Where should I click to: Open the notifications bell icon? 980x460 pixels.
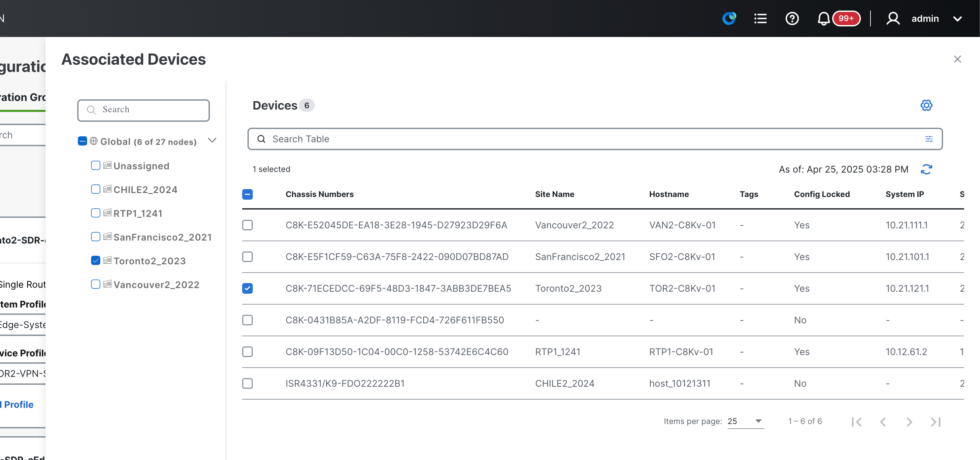coord(823,18)
